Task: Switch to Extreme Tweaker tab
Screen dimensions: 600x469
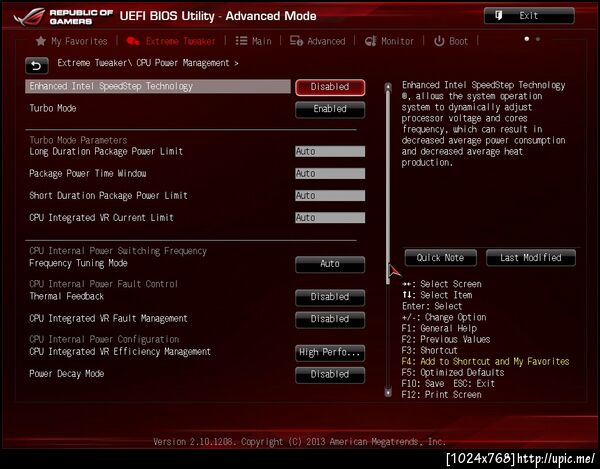Action: point(171,41)
